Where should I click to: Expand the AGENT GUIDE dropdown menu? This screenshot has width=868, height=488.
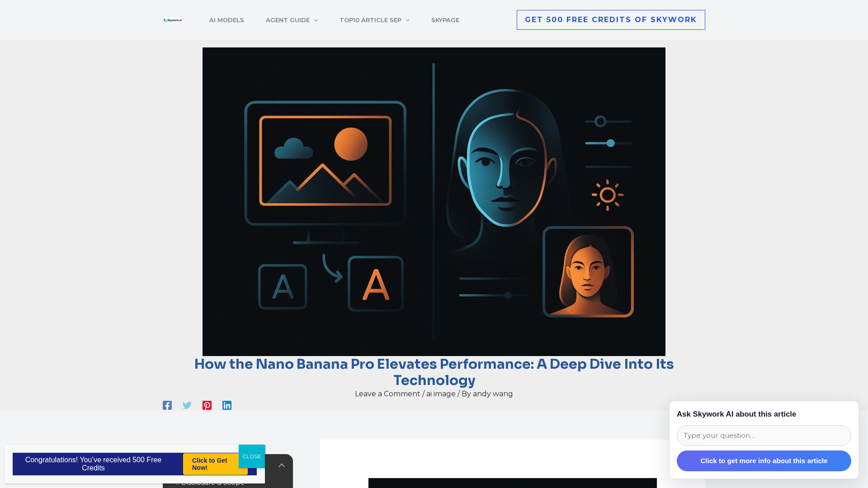[292, 20]
